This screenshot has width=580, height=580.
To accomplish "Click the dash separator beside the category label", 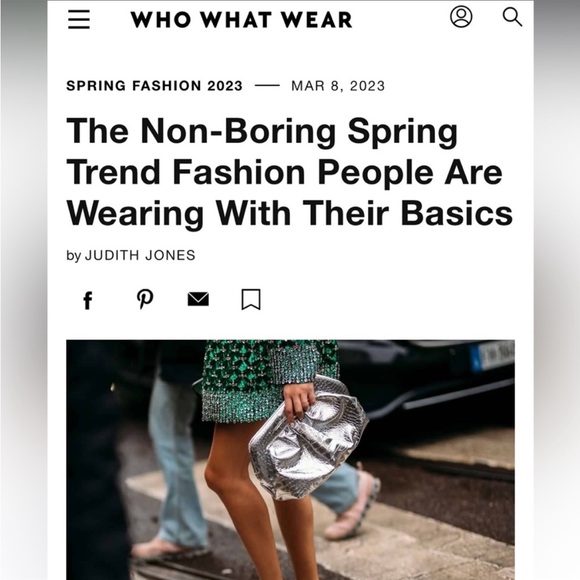I will pos(267,86).
